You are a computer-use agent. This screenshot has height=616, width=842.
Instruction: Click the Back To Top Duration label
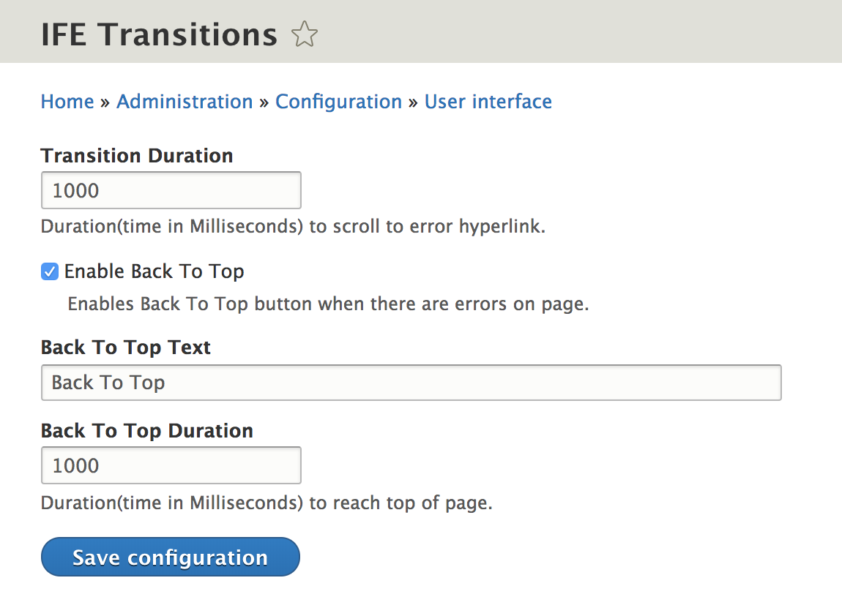(x=147, y=430)
